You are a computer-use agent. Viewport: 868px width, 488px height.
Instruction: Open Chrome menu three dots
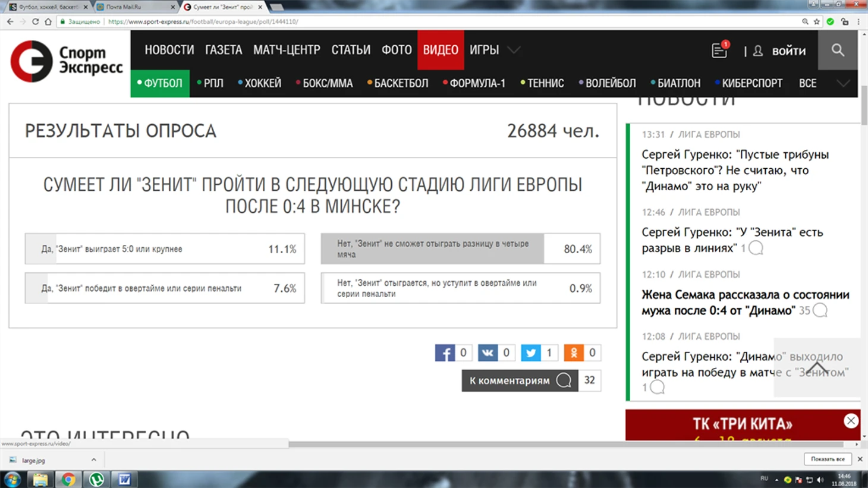(x=858, y=21)
